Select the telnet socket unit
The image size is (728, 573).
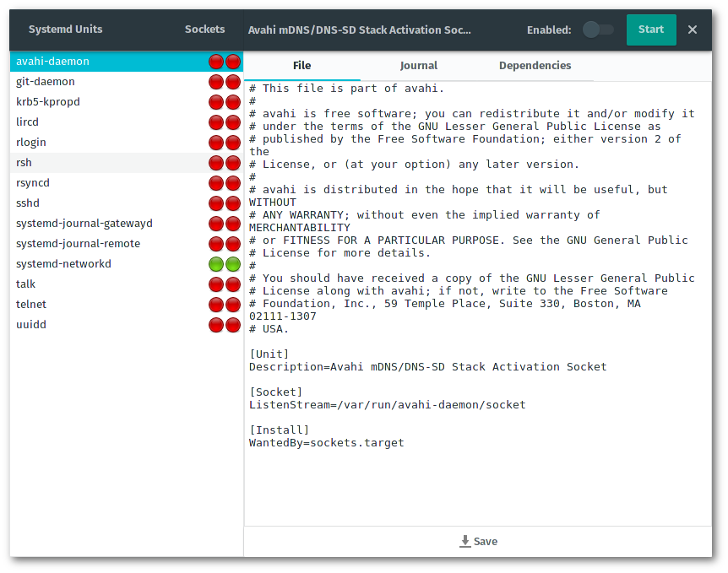[127, 305]
